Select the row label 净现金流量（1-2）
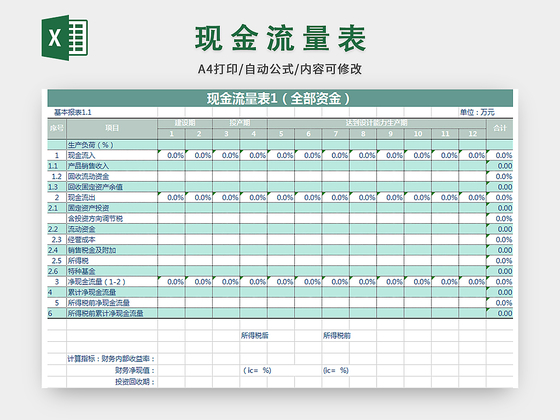 [x=97, y=282]
